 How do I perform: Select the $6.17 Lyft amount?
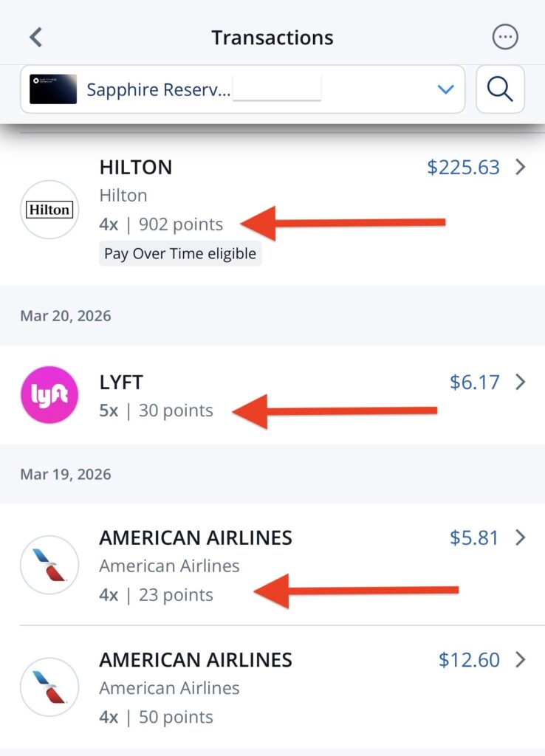[475, 382]
